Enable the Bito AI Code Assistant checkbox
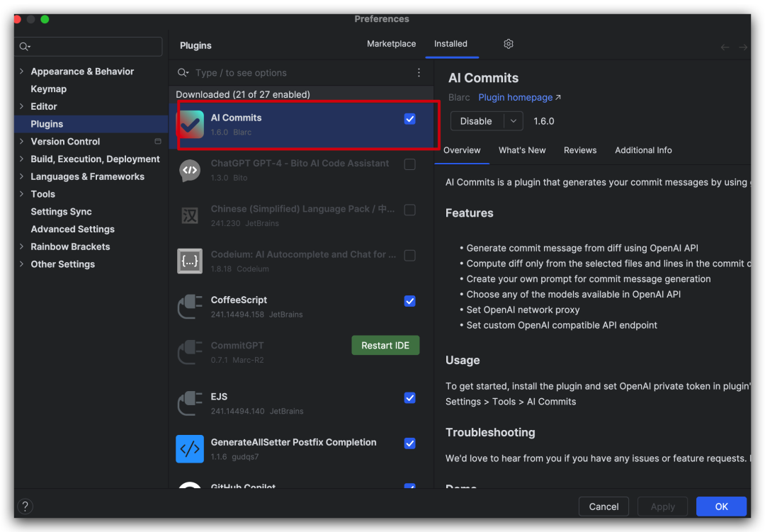Image resolution: width=765 pixels, height=532 pixels. click(x=410, y=164)
